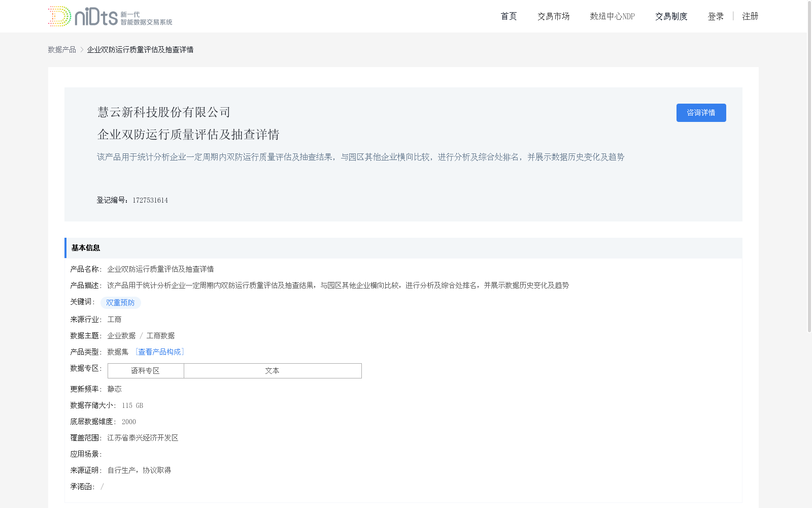Click the 慧云新科技股份有限公司 company name
The image size is (812, 508).
pos(164,112)
